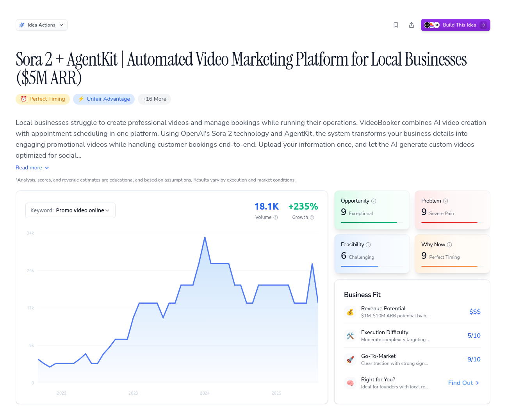Click the Volume help icon
506x420 pixels.
click(276, 217)
